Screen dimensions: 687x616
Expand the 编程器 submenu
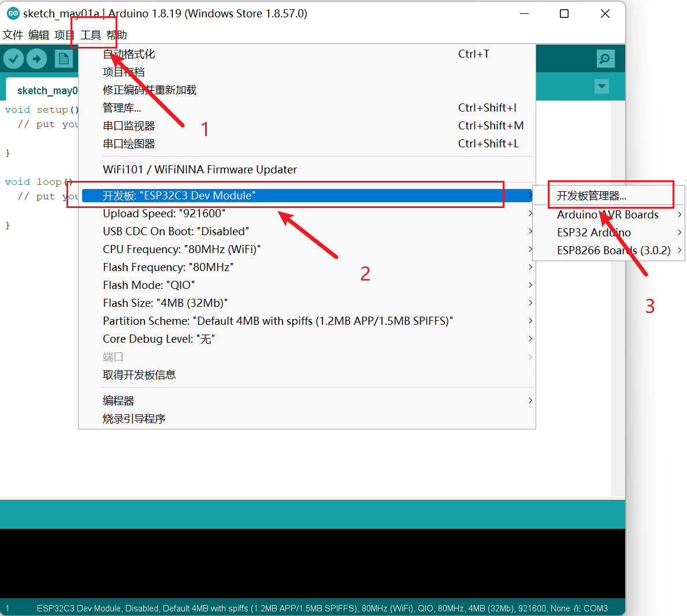click(307, 401)
